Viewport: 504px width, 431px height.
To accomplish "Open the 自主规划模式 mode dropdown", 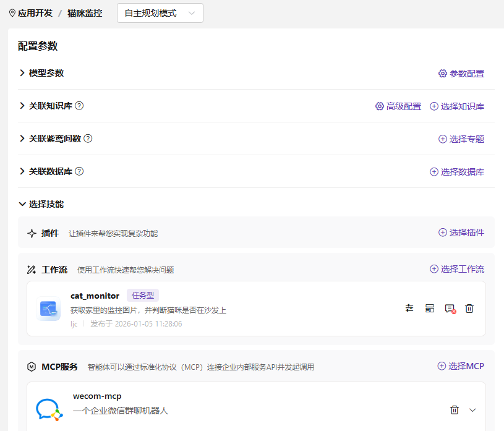I will pyautogui.click(x=160, y=13).
